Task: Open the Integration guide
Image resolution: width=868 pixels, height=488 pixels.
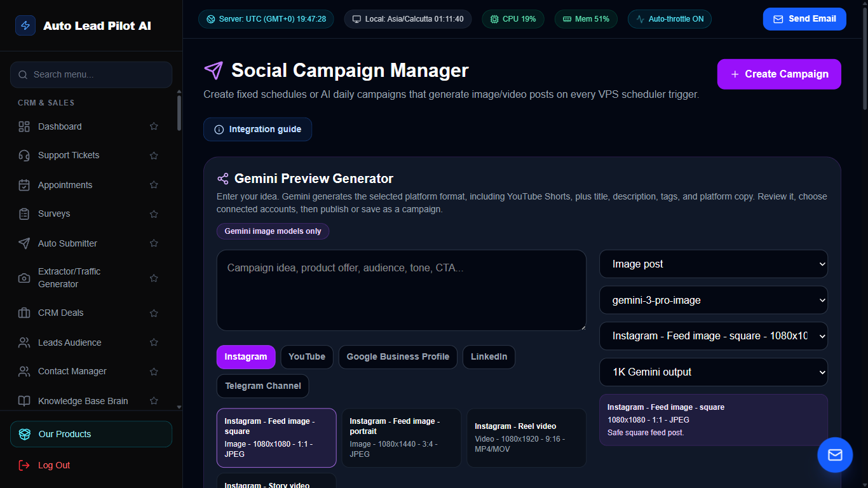Action: tap(257, 130)
